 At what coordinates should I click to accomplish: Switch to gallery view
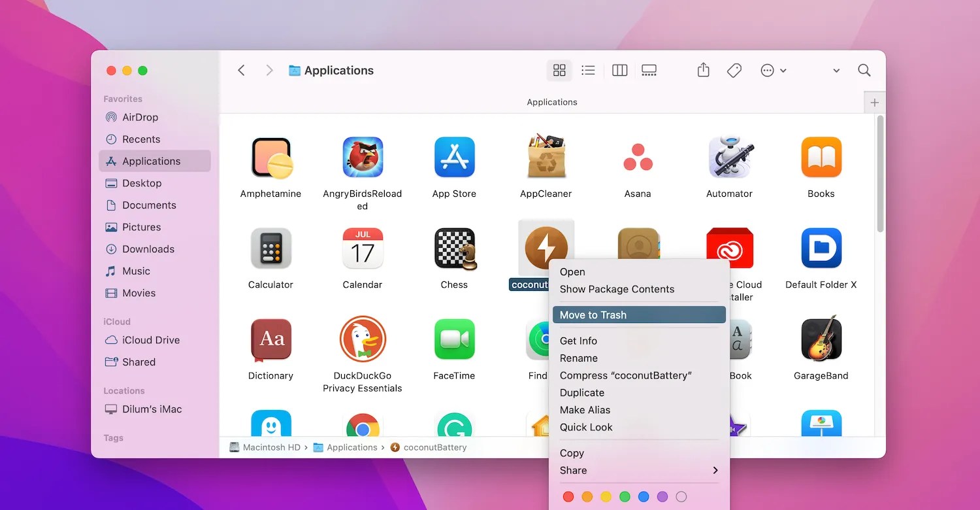click(x=649, y=70)
